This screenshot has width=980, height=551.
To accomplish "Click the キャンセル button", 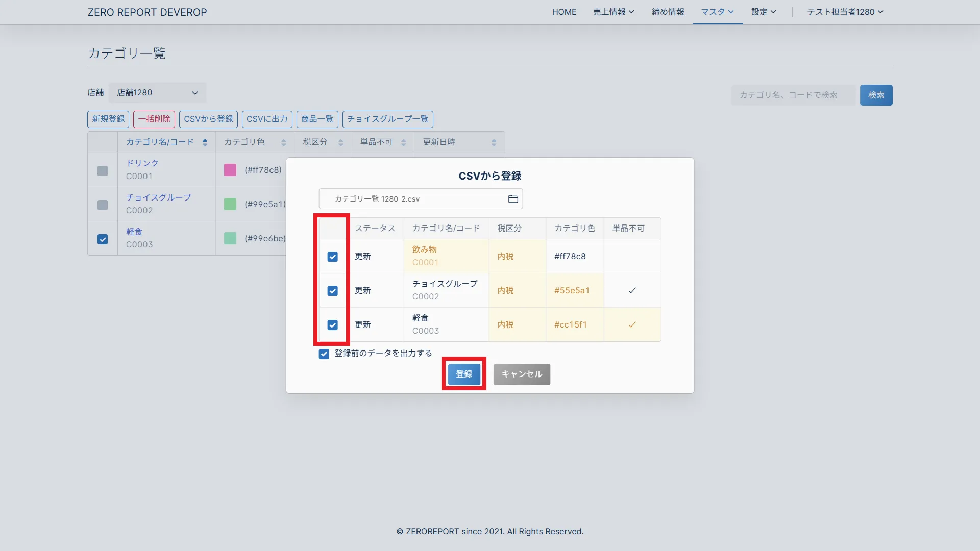I will coord(522,374).
